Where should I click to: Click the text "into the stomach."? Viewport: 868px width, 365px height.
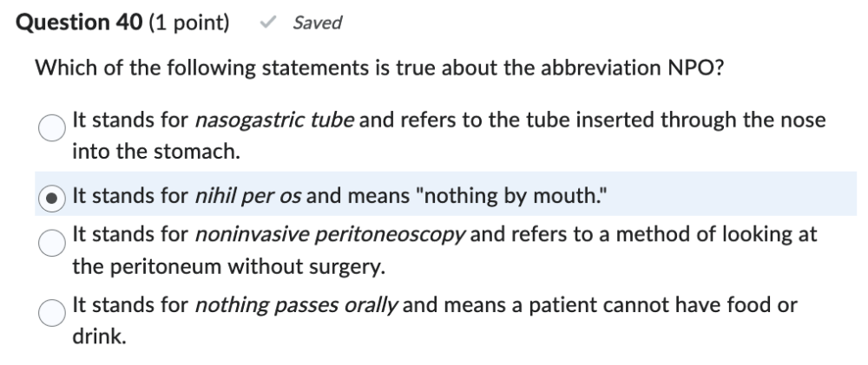coord(155,152)
